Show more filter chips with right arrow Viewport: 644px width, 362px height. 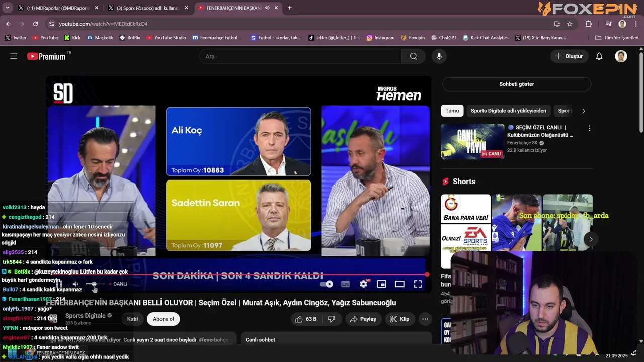(584, 111)
